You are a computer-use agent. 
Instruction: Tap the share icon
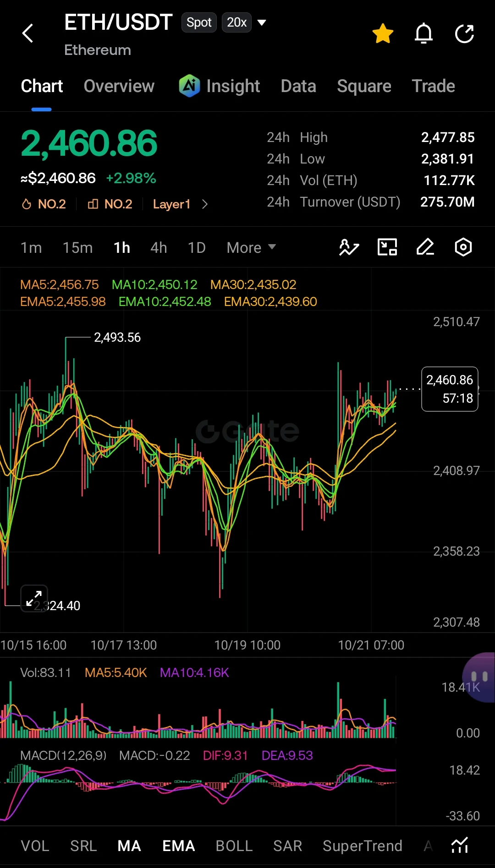464,33
